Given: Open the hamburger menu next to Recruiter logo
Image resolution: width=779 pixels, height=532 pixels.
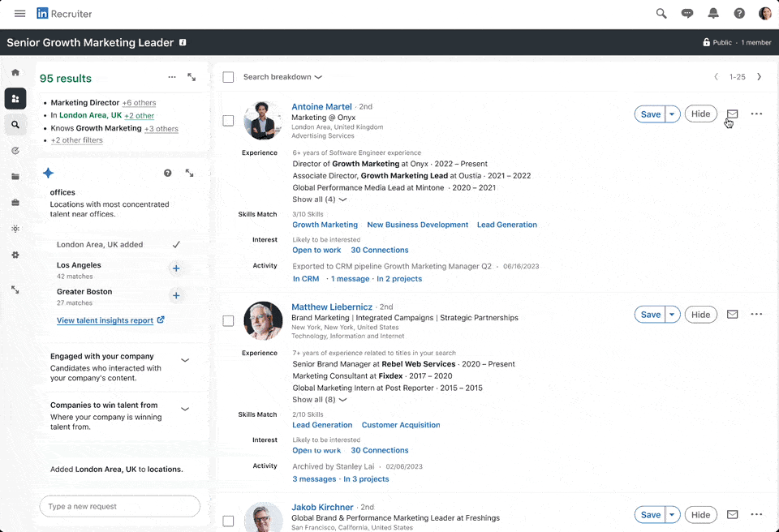Looking at the screenshot, I should pos(19,13).
